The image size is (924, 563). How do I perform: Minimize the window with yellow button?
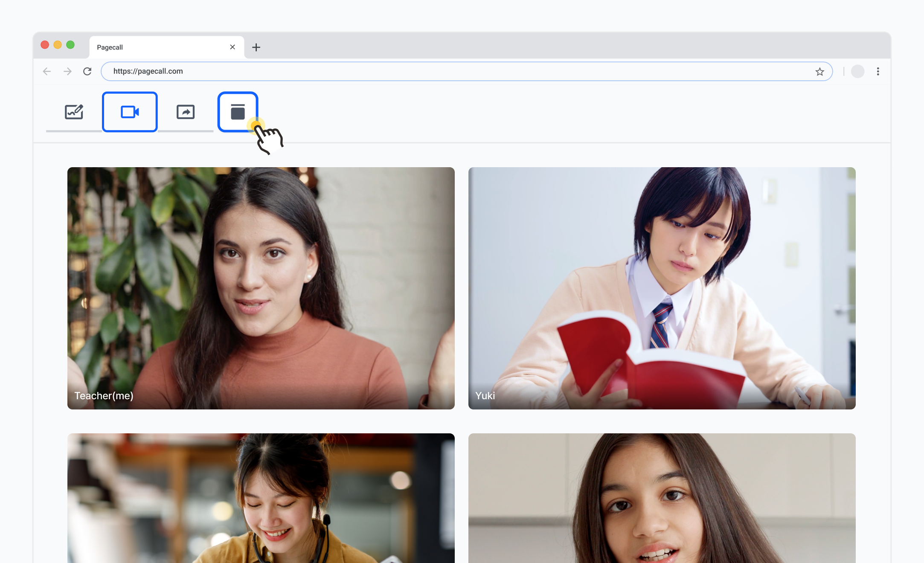pyautogui.click(x=58, y=45)
